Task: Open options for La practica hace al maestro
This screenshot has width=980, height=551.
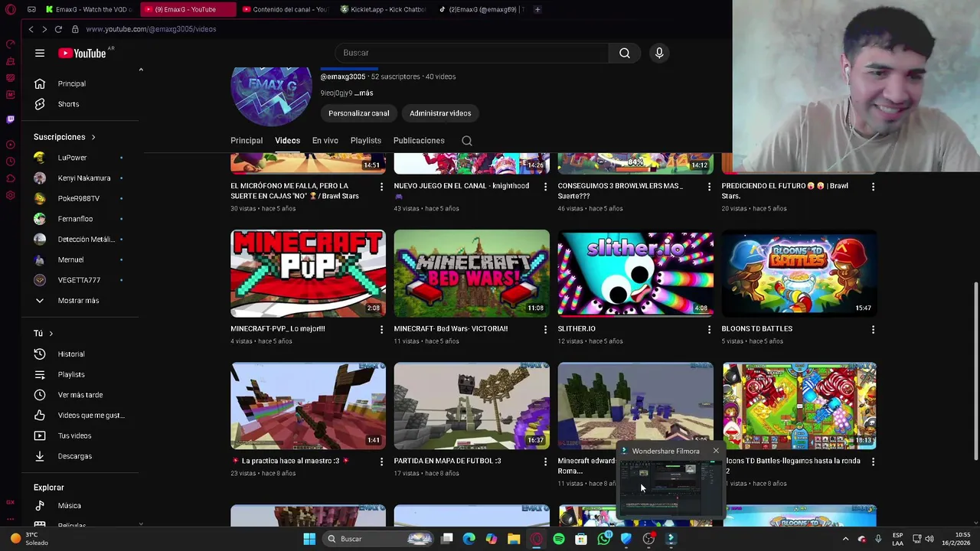Action: [381, 461]
